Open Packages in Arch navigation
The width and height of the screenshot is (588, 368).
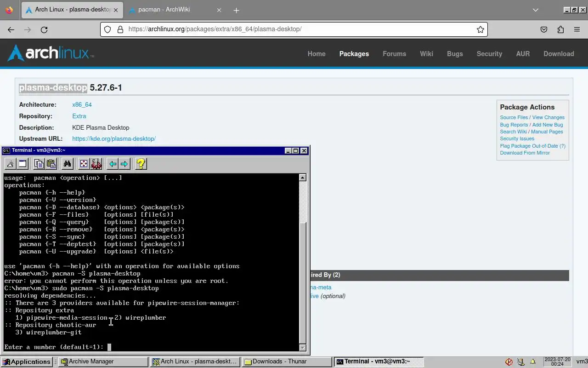tap(354, 54)
